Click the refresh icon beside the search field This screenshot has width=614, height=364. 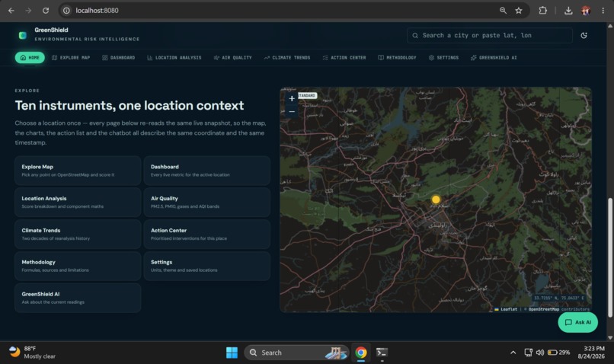(x=584, y=35)
